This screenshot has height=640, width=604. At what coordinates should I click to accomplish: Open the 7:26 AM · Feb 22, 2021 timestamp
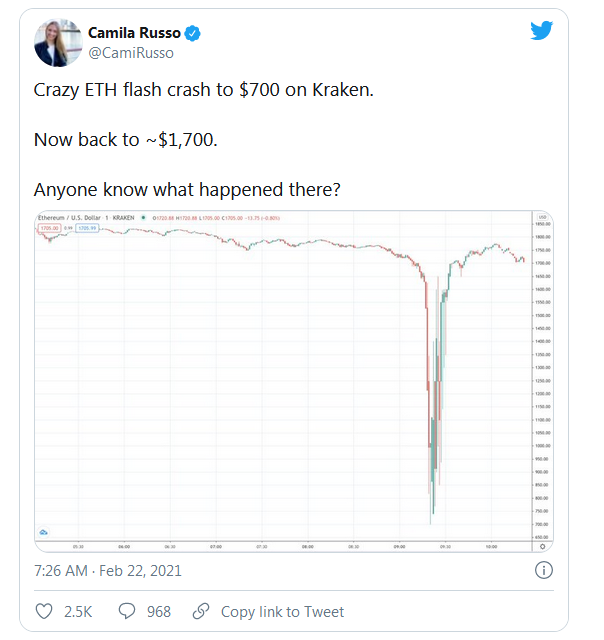[x=108, y=571]
